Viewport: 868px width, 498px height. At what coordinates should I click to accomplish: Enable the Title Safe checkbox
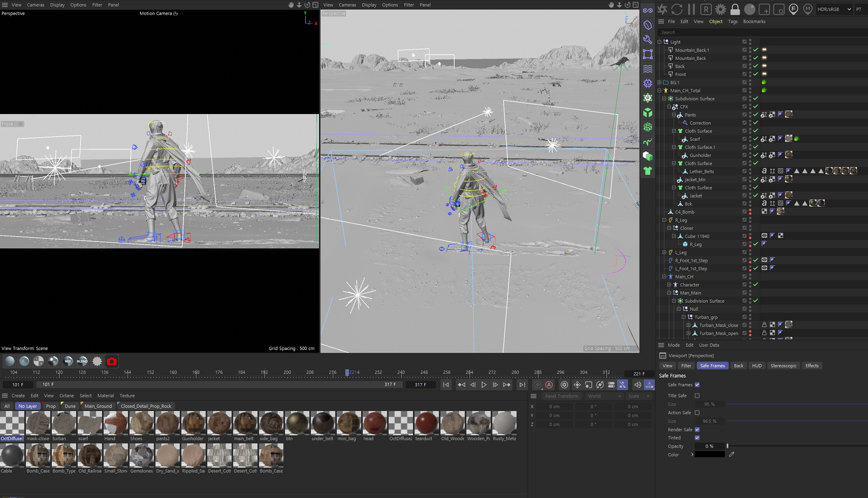pyautogui.click(x=697, y=396)
